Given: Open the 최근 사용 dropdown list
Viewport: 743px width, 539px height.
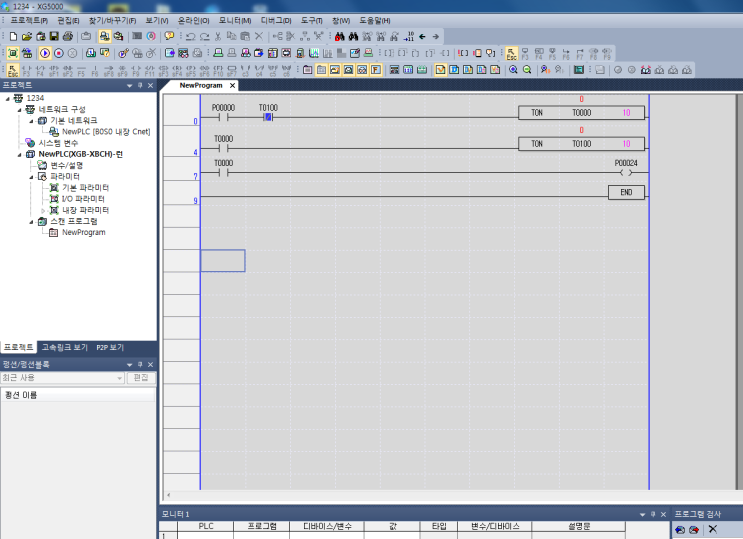Looking at the screenshot, I should [120, 378].
